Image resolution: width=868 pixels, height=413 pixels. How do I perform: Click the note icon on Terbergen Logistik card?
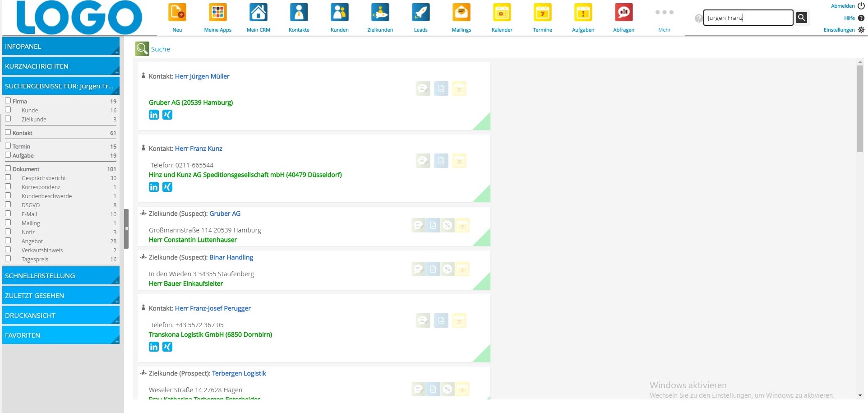(419, 389)
